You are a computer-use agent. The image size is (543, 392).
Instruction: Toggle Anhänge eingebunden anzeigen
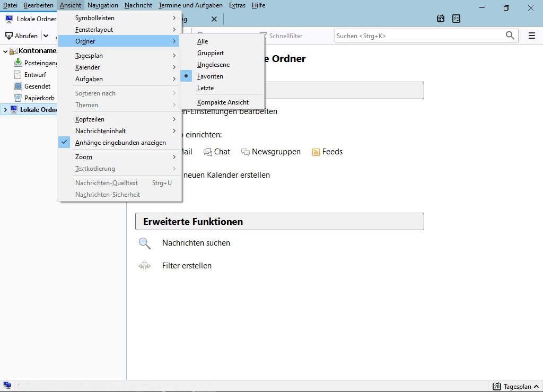click(120, 143)
